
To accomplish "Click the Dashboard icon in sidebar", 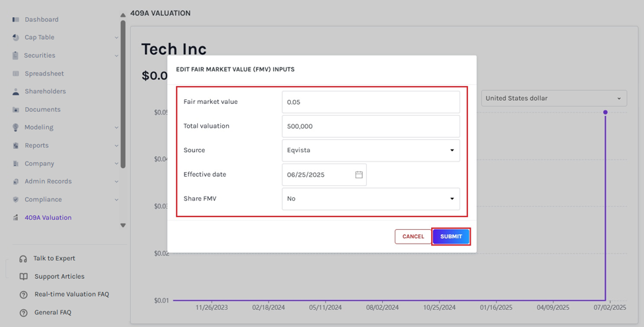I will tap(16, 19).
